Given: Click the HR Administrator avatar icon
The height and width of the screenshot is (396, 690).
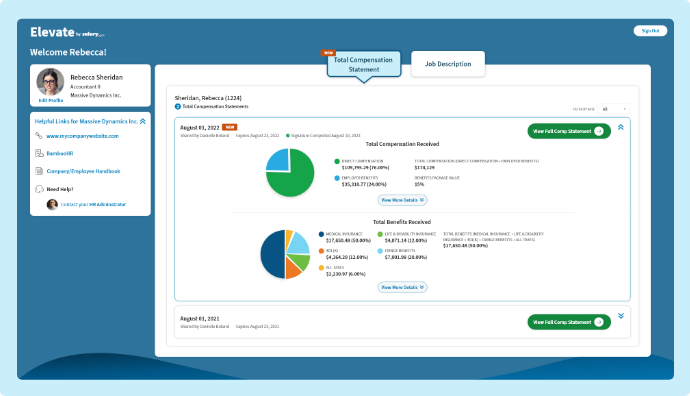Looking at the screenshot, I should click(x=52, y=204).
